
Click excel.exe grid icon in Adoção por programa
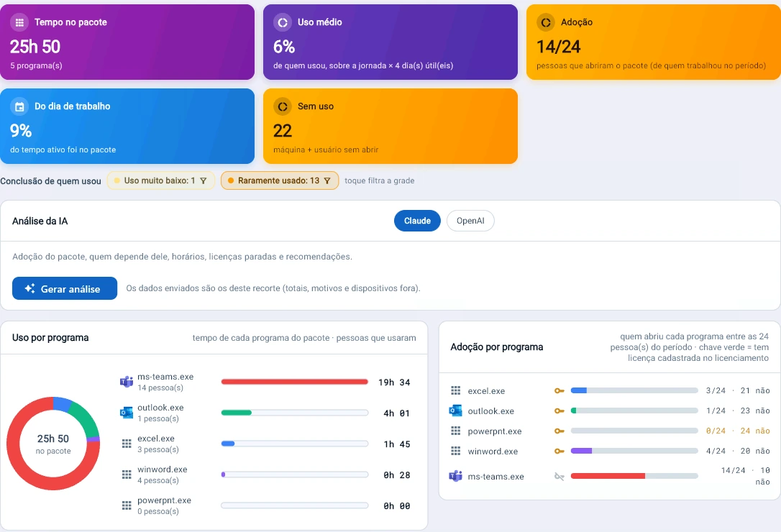coord(455,390)
